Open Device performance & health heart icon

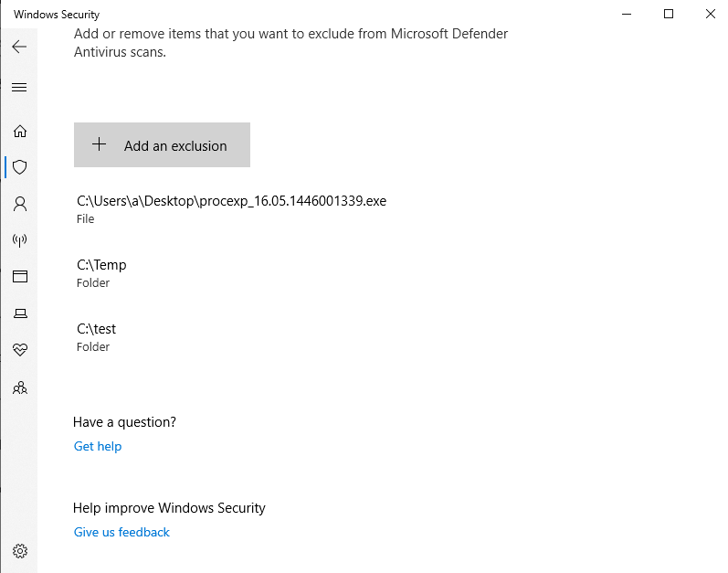(x=19, y=350)
